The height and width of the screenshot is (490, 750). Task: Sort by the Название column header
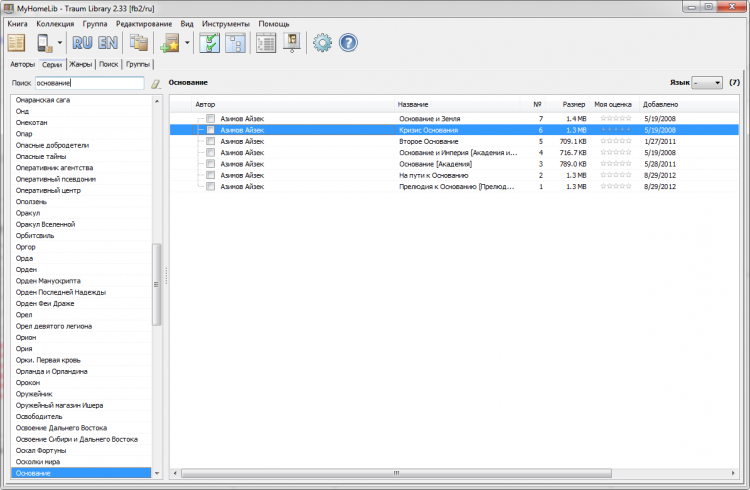[457, 104]
